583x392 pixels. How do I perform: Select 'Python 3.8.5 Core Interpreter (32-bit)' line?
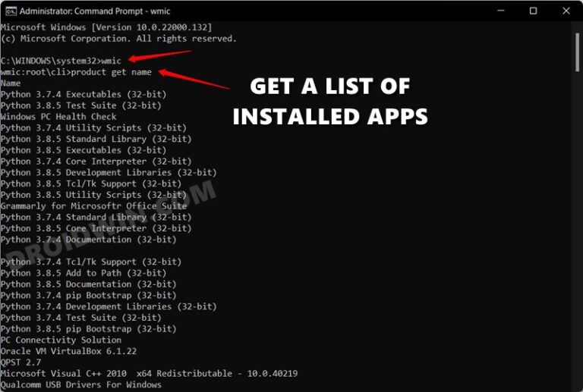tap(96, 228)
